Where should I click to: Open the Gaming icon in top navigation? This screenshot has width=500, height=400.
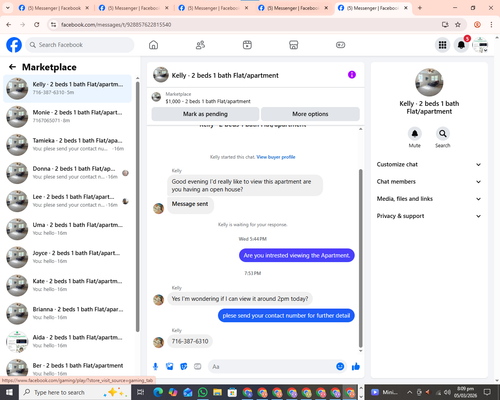tap(340, 45)
